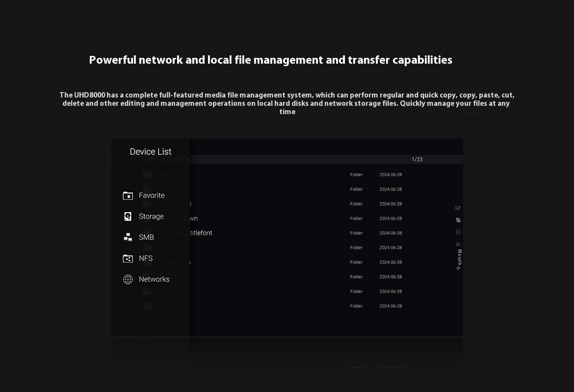574x392 pixels.
Task: Click the NFS shared folder icon
Action: click(128, 259)
